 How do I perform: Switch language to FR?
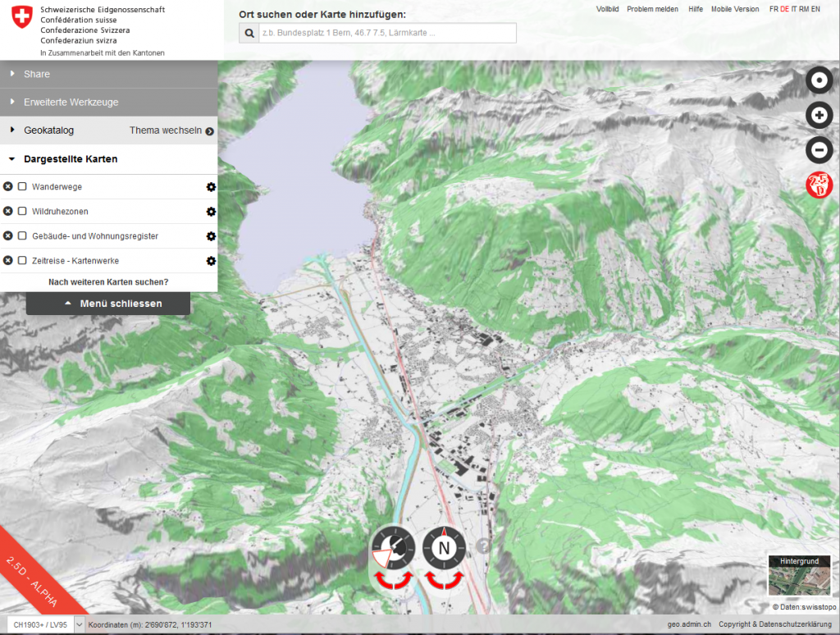click(x=774, y=9)
